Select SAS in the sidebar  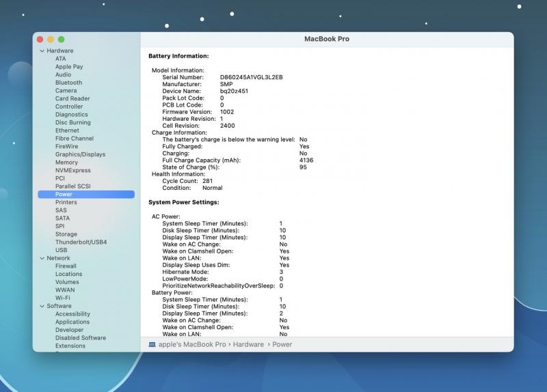click(x=61, y=210)
